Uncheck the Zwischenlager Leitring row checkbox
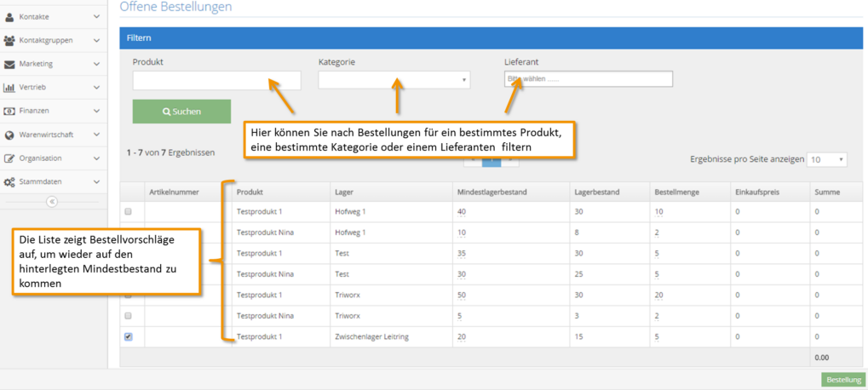 coord(129,336)
